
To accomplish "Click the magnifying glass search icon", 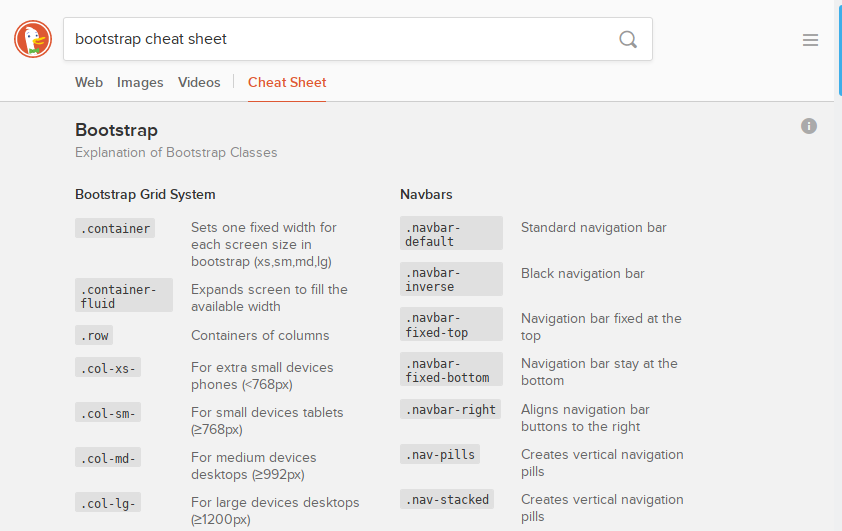I will point(627,40).
